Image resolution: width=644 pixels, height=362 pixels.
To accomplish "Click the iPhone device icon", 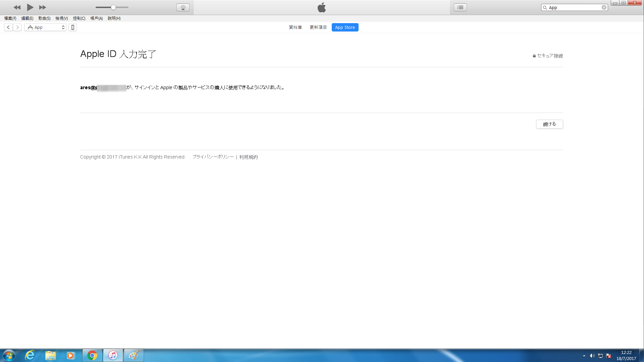I will 72,27.
